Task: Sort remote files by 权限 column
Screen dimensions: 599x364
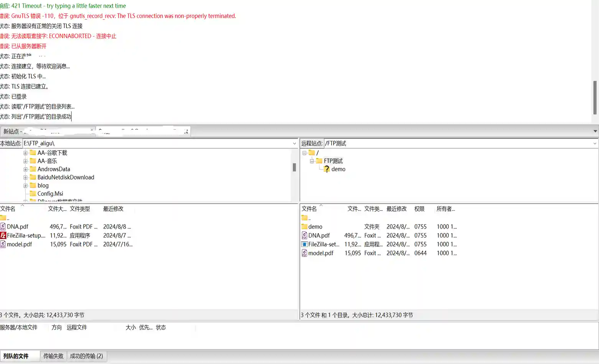Action: point(419,209)
